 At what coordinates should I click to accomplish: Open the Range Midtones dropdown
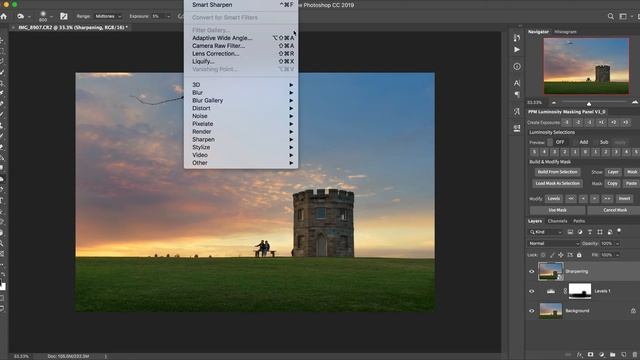108,16
